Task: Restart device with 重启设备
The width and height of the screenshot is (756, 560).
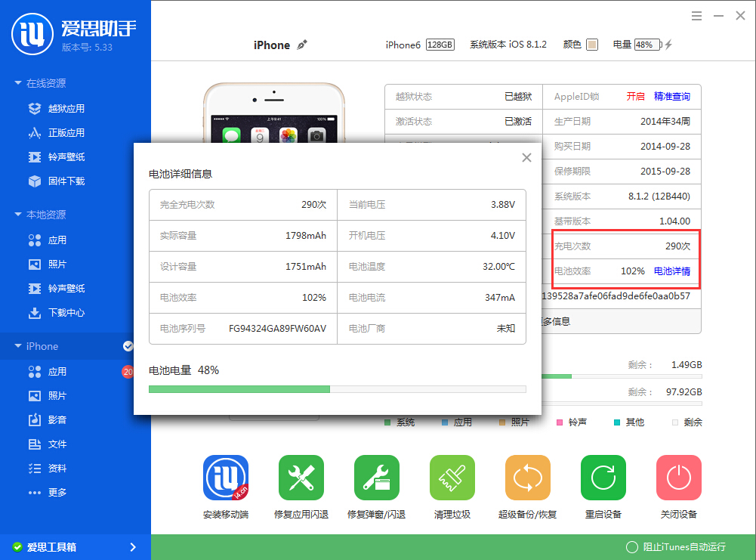Action: coord(603,478)
